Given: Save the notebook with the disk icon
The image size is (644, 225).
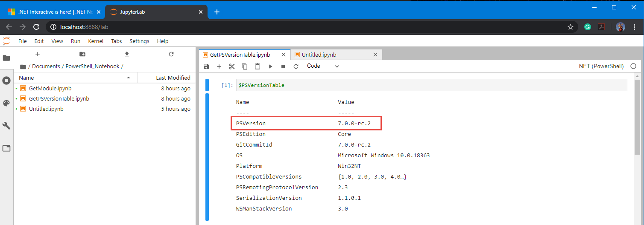Looking at the screenshot, I should pos(206,66).
